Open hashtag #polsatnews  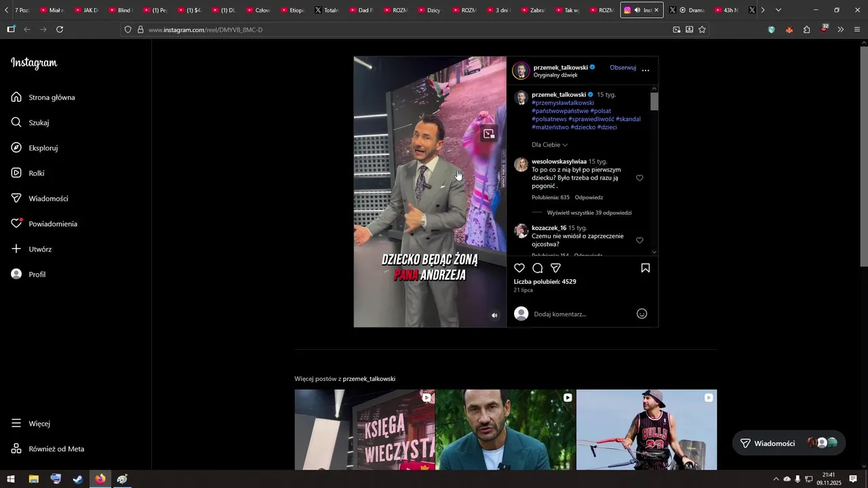[549, 119]
